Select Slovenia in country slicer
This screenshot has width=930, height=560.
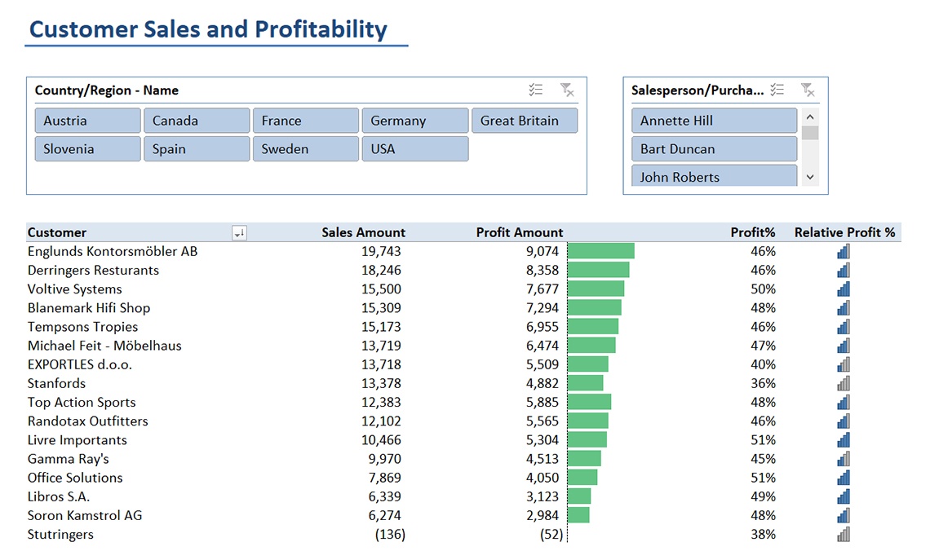coord(88,148)
